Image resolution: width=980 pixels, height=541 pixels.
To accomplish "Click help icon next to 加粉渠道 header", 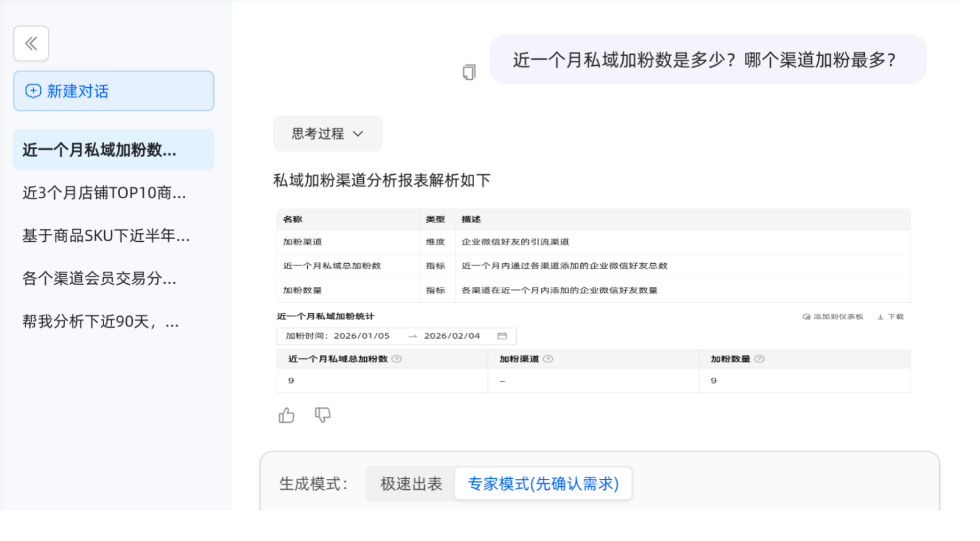I will 548,359.
